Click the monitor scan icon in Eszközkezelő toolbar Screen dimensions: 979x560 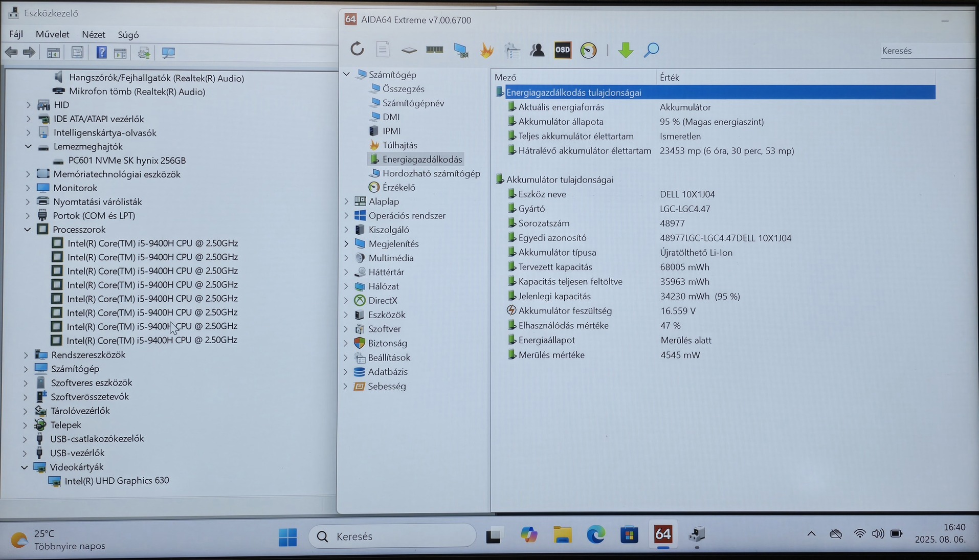tap(168, 53)
